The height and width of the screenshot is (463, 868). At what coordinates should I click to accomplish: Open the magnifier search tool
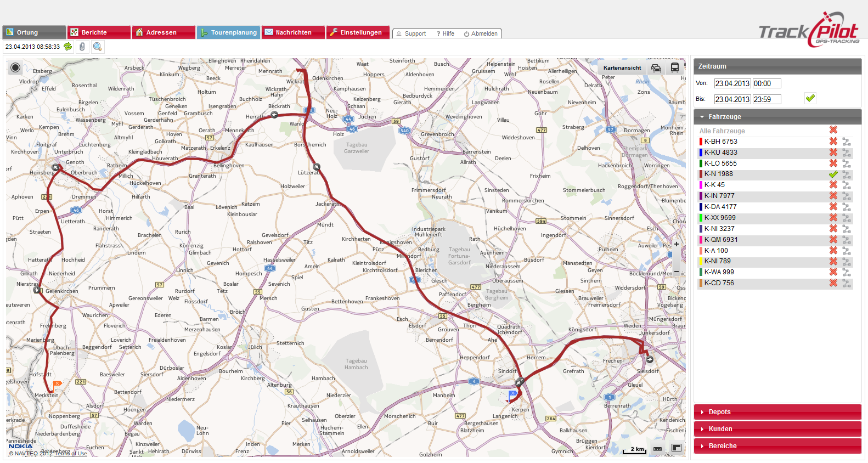click(97, 47)
